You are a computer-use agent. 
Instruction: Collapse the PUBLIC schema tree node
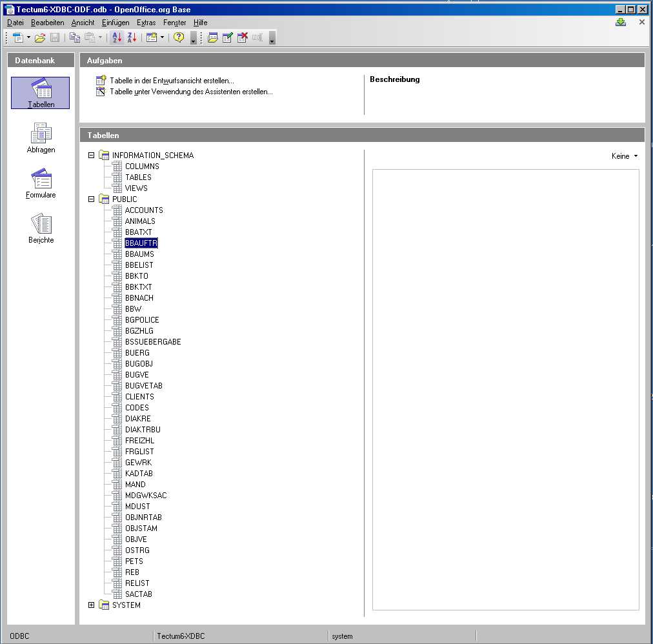(x=91, y=199)
